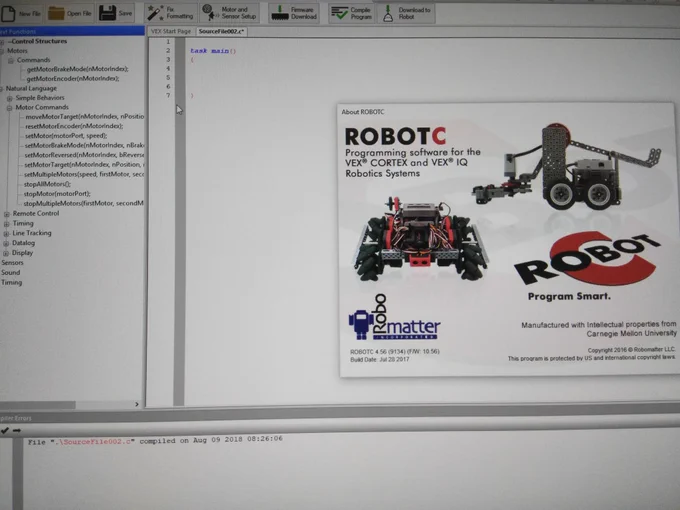Screen dimensions: 680x510
Task: Select setMotorReversed function entry
Action: [84, 155]
